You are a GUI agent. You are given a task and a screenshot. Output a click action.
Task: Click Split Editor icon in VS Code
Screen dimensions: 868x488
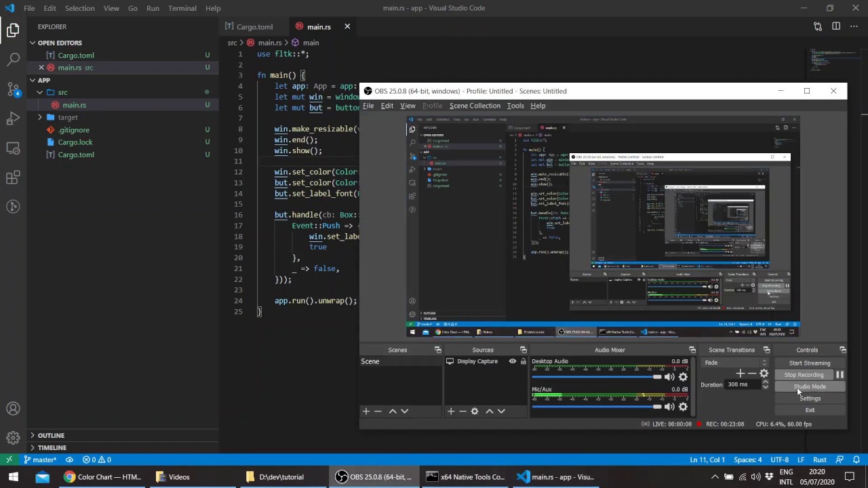point(836,26)
